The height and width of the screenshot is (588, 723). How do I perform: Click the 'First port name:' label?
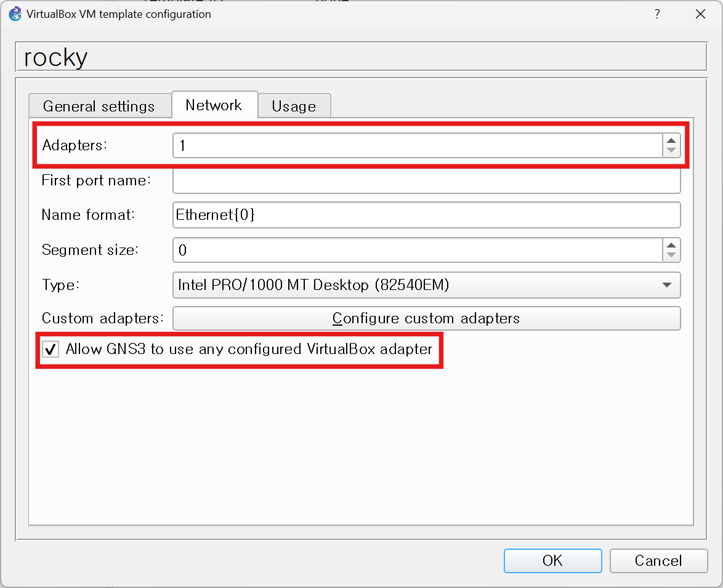click(x=96, y=180)
